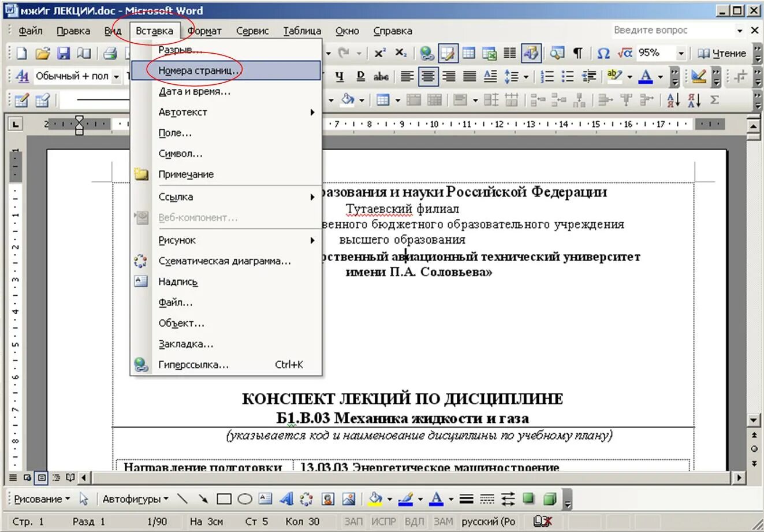The width and height of the screenshot is (764, 532).
Task: Toggle numbered list formatting
Action: pyautogui.click(x=547, y=76)
